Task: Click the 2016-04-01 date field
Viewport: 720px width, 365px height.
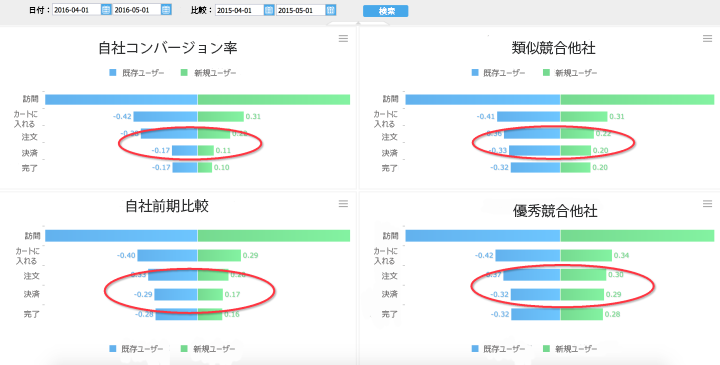Action: [x=77, y=10]
